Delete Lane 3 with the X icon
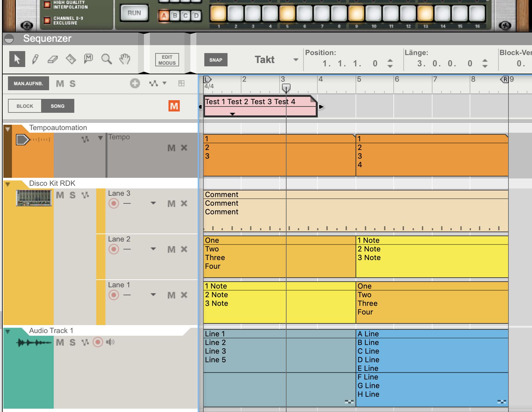The image size is (532, 412). pos(184,203)
